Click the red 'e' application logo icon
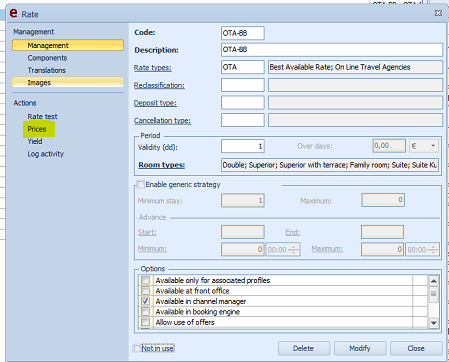The height and width of the screenshot is (362, 449). [x=13, y=13]
